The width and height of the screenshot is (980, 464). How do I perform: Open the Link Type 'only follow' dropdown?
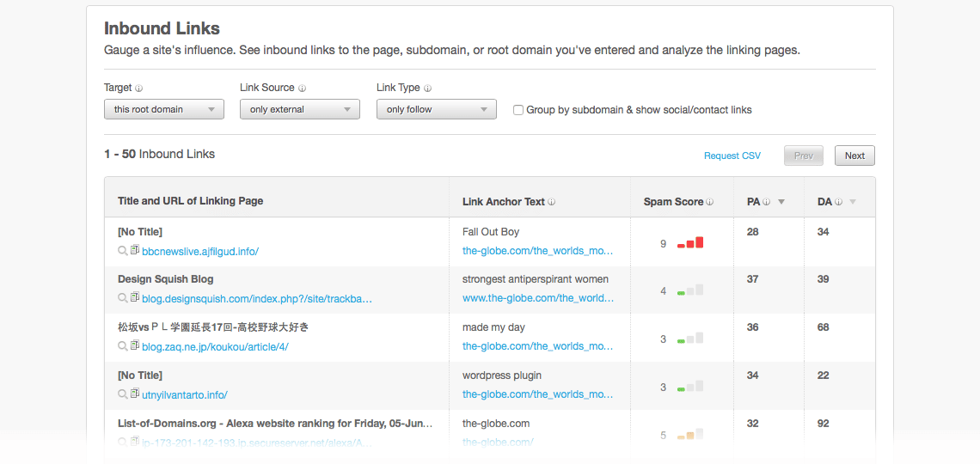[x=436, y=109]
